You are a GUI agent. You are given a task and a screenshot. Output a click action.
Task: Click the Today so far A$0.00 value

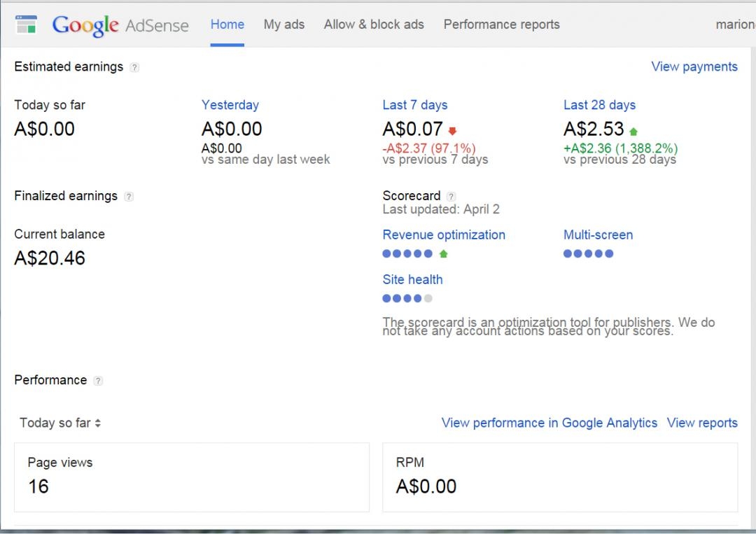point(44,129)
